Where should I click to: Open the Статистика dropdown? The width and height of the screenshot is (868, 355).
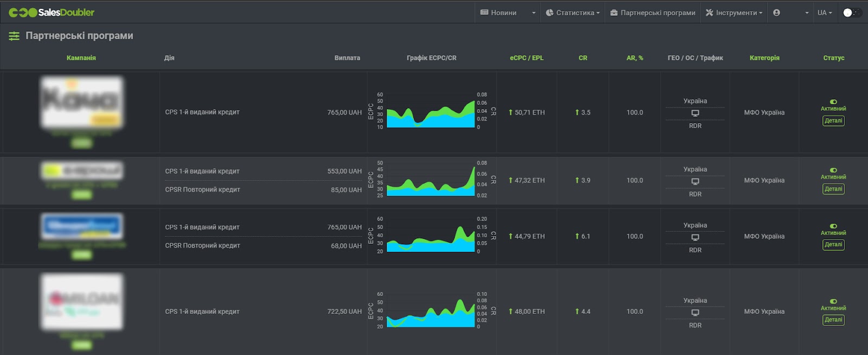click(x=572, y=12)
